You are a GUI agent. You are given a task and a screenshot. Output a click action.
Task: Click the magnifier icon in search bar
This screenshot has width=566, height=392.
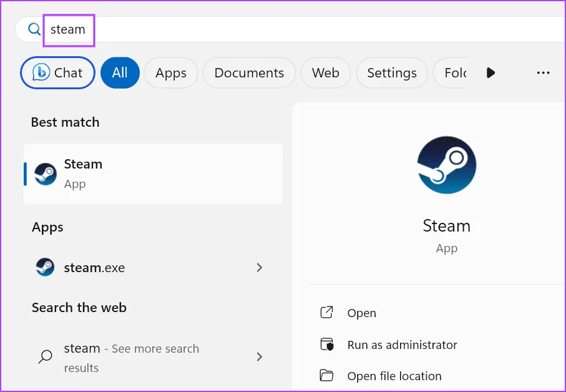click(x=34, y=29)
